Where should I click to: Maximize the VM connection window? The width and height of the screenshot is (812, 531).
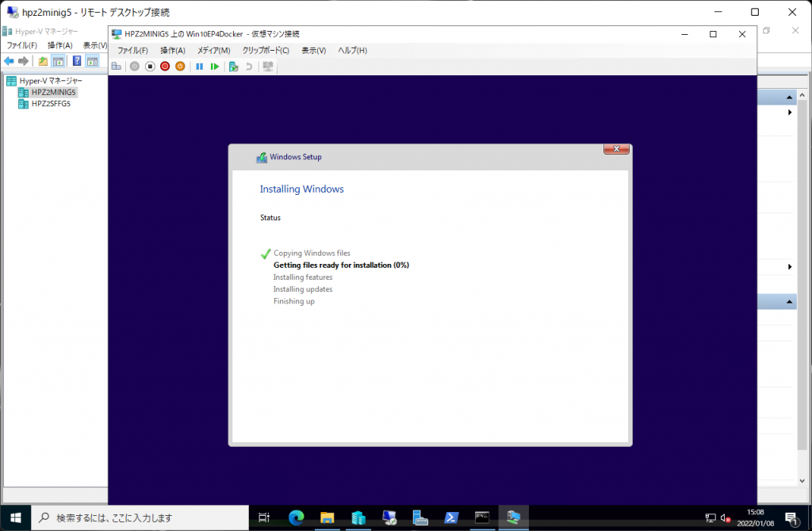pyautogui.click(x=713, y=34)
